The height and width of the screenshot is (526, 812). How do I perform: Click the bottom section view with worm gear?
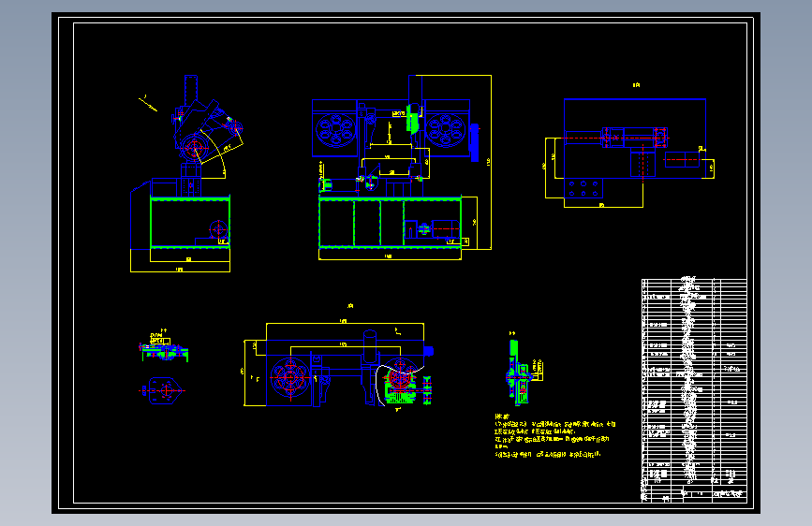[x=339, y=364]
